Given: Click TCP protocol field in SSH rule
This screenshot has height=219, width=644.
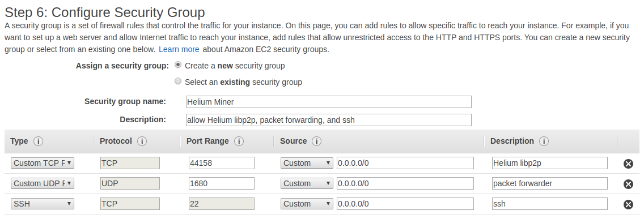Looking at the screenshot, I should coord(130,203).
